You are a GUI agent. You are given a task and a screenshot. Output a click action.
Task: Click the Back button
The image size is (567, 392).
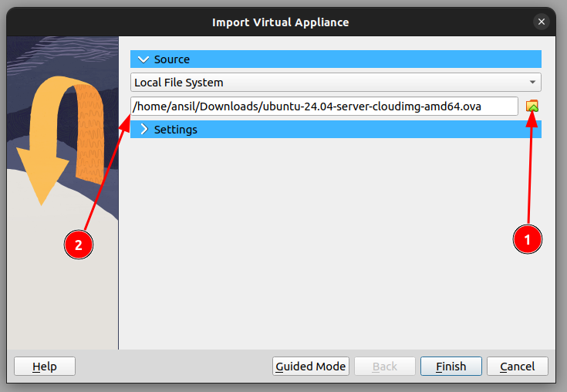click(385, 366)
